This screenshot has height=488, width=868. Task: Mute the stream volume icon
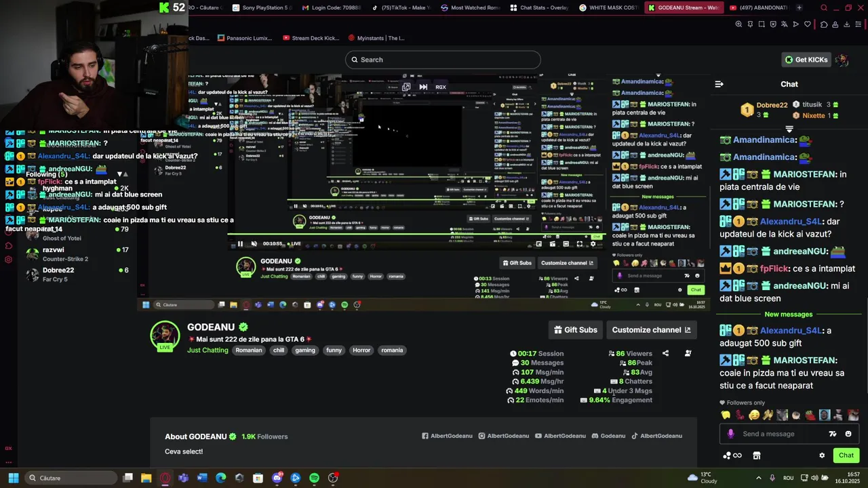pos(254,244)
